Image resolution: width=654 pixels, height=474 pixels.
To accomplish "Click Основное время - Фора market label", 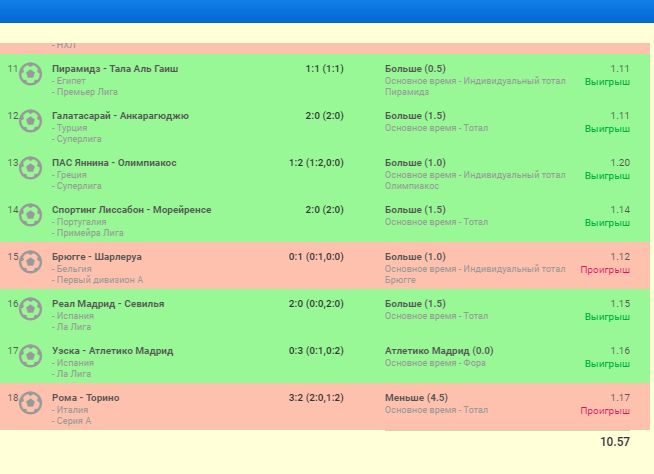I will (x=435, y=363).
